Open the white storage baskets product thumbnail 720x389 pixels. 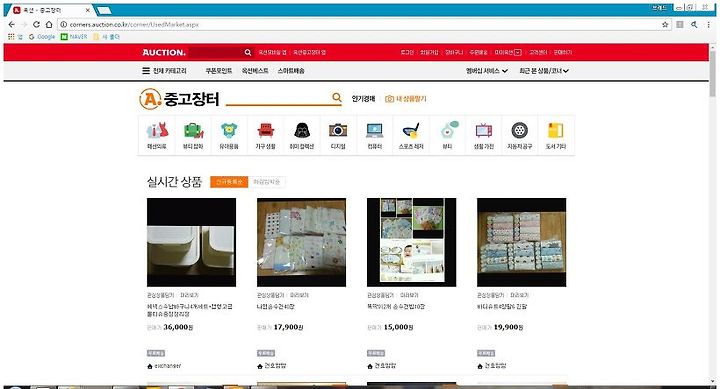191,242
